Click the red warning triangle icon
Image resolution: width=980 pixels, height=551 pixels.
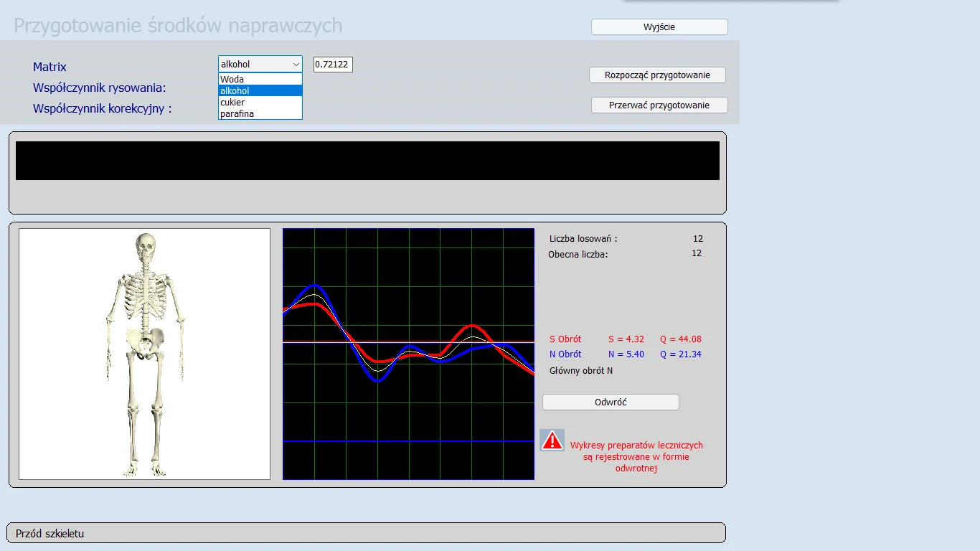[552, 441]
